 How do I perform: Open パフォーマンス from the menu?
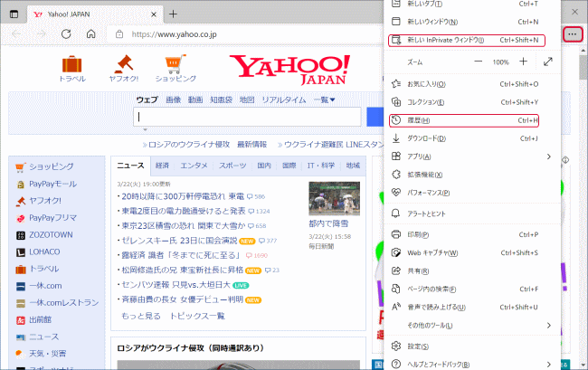click(471, 193)
